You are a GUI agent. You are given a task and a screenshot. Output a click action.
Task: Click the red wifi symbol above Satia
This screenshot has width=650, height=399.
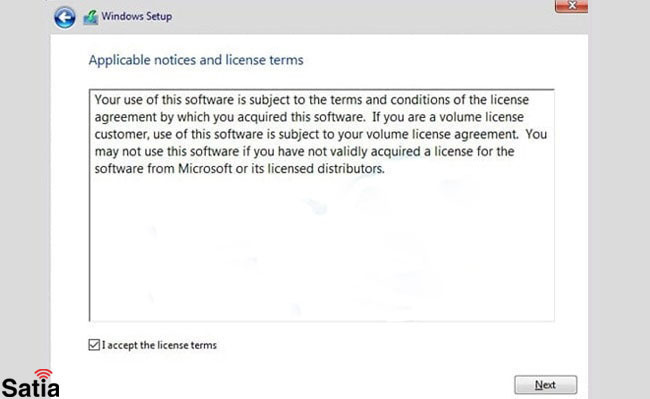tap(44, 374)
